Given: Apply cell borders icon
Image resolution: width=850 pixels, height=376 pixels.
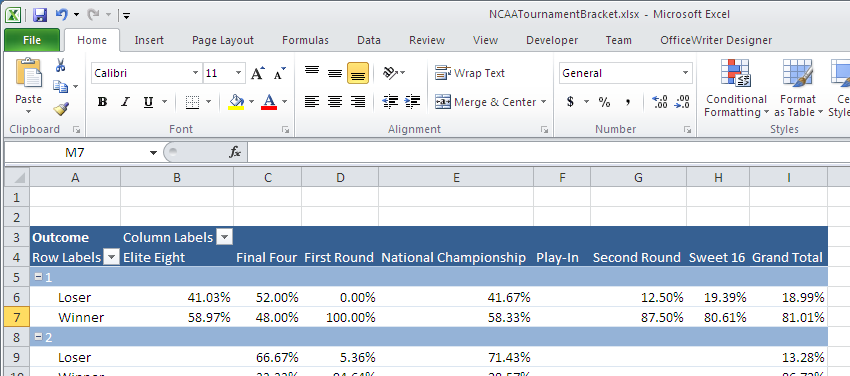Looking at the screenshot, I should point(192,102).
